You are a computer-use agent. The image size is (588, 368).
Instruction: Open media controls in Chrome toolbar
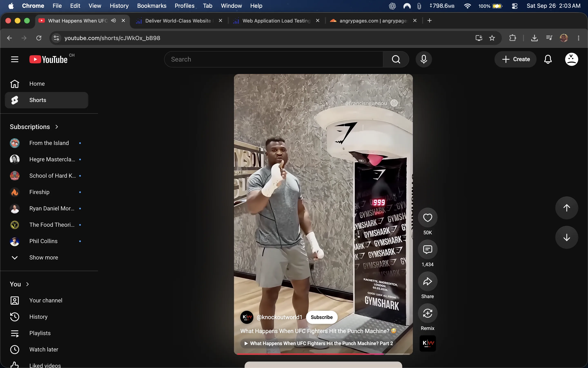click(549, 38)
